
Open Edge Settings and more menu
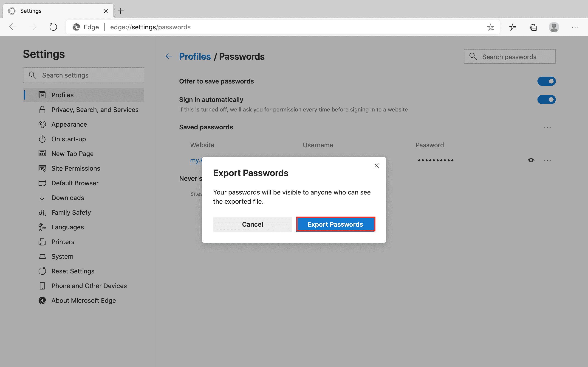(x=575, y=27)
